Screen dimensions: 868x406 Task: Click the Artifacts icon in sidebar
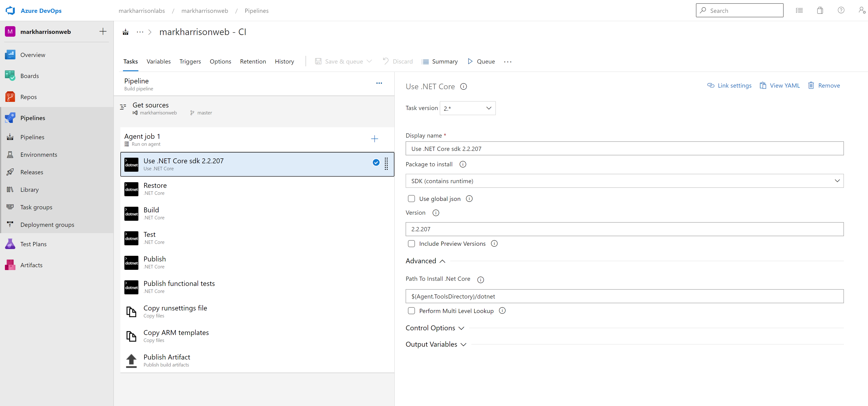pyautogui.click(x=10, y=265)
